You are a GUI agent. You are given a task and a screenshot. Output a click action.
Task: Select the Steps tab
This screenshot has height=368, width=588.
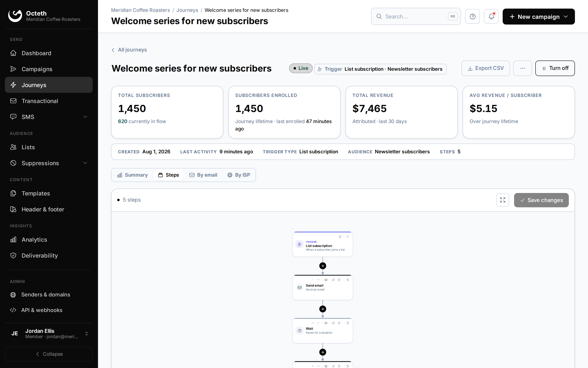168,175
